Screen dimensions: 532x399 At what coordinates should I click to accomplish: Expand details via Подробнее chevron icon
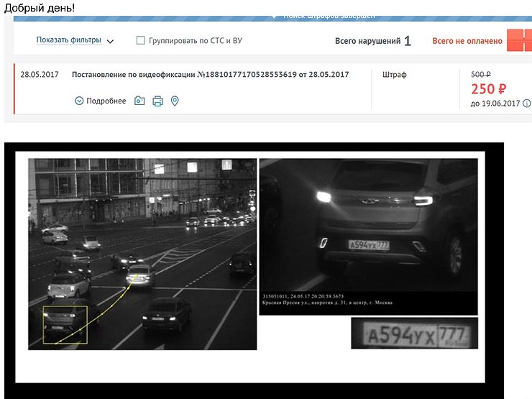(x=79, y=101)
